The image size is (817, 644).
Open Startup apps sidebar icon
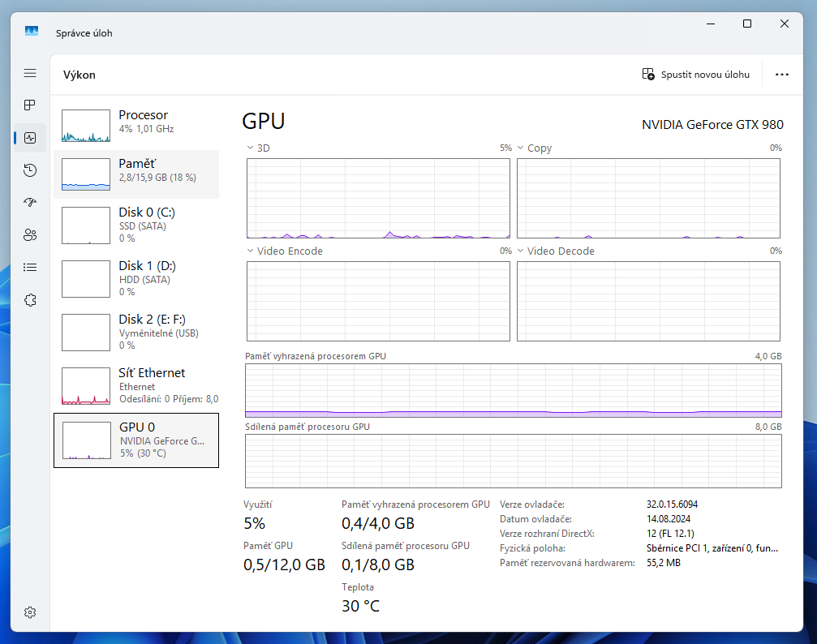coord(29,203)
